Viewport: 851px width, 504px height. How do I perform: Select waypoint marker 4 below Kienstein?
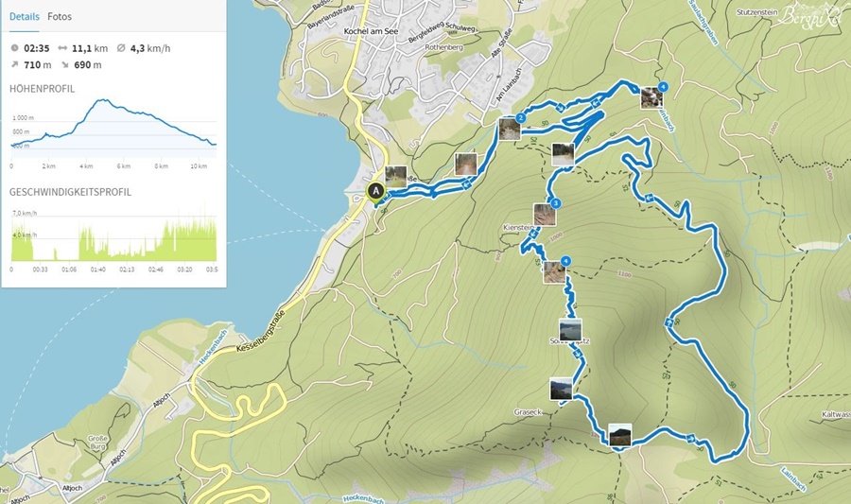[x=565, y=261]
